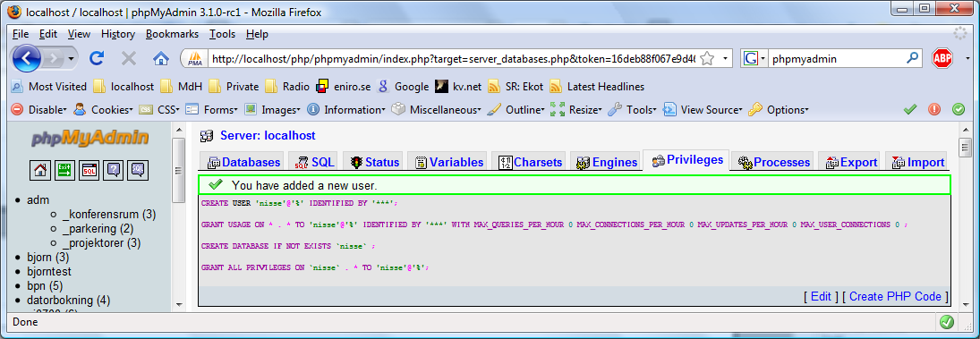The image size is (980, 339).
Task: Open the File menu
Action: click(x=20, y=34)
